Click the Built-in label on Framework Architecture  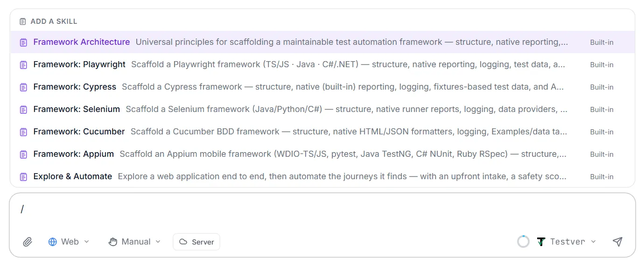tap(602, 42)
